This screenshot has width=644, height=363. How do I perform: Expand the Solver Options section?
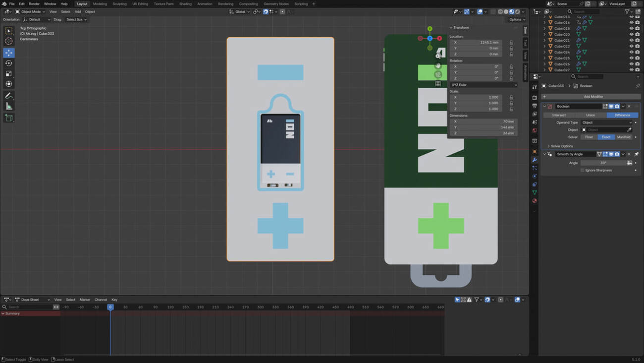pos(561,146)
